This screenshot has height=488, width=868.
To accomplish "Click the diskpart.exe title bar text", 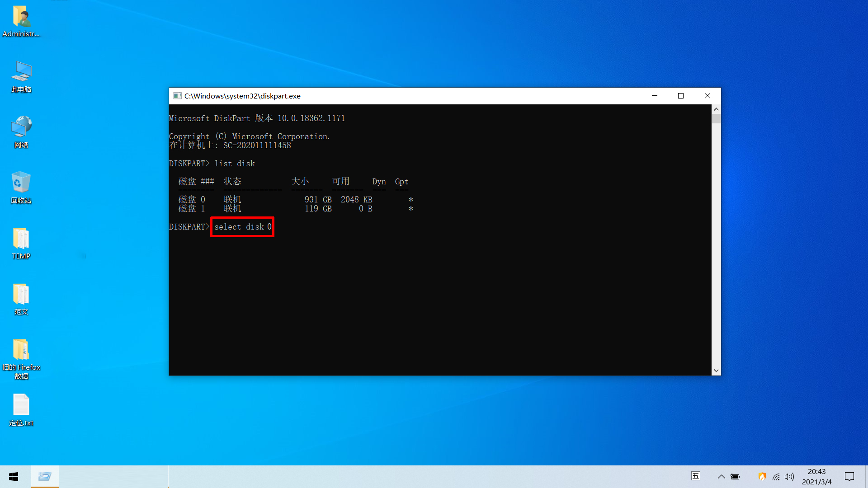I will 242,96.
